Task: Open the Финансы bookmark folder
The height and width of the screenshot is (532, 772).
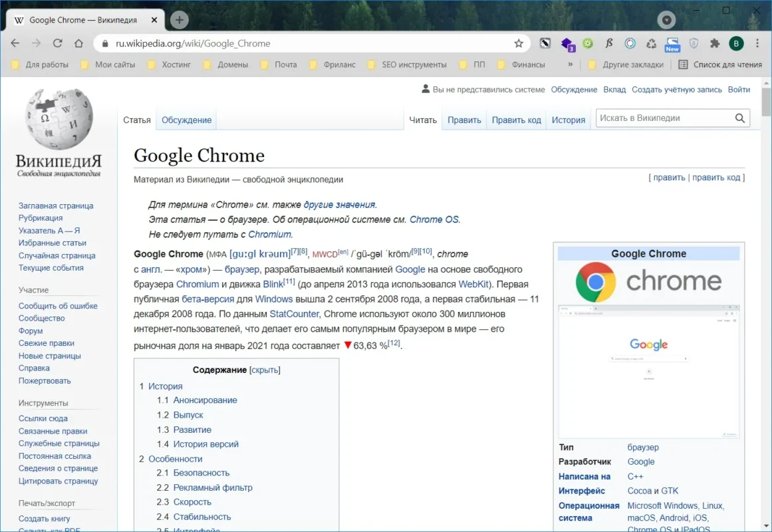Action: tap(521, 65)
